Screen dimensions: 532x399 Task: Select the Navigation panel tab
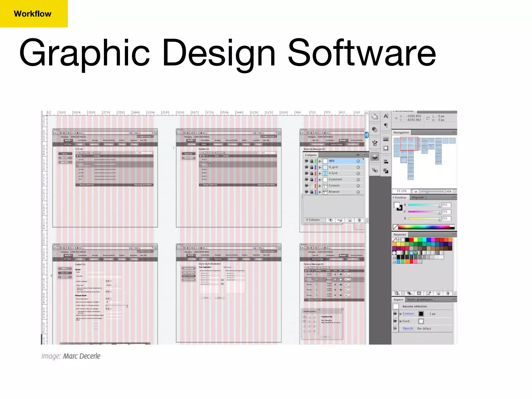pyautogui.click(x=401, y=132)
